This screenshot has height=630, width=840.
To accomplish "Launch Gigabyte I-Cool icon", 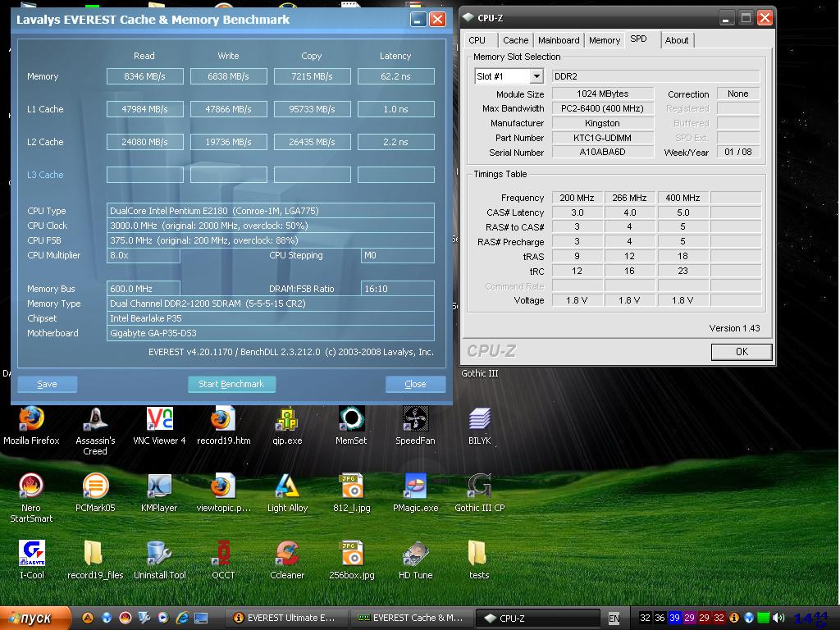I will (32, 559).
